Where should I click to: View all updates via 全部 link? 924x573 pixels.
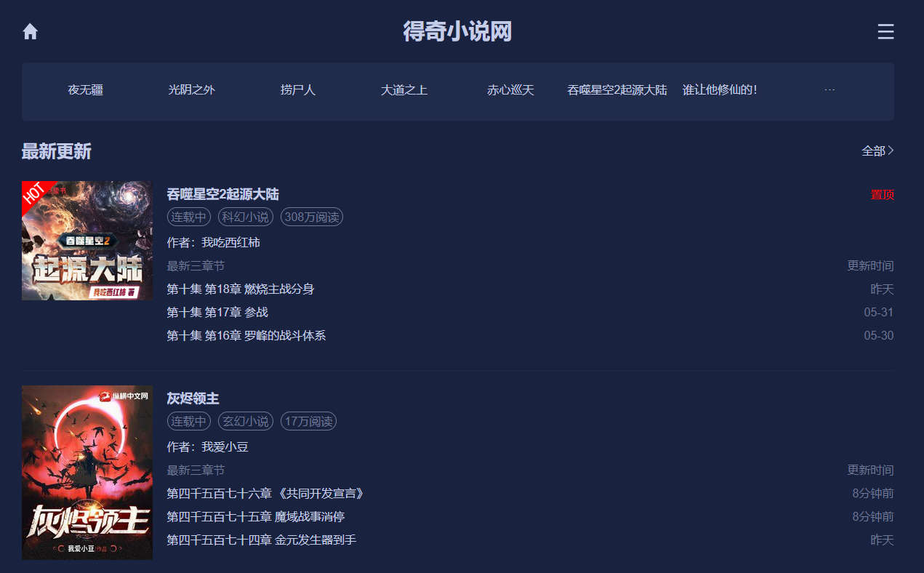pos(873,151)
